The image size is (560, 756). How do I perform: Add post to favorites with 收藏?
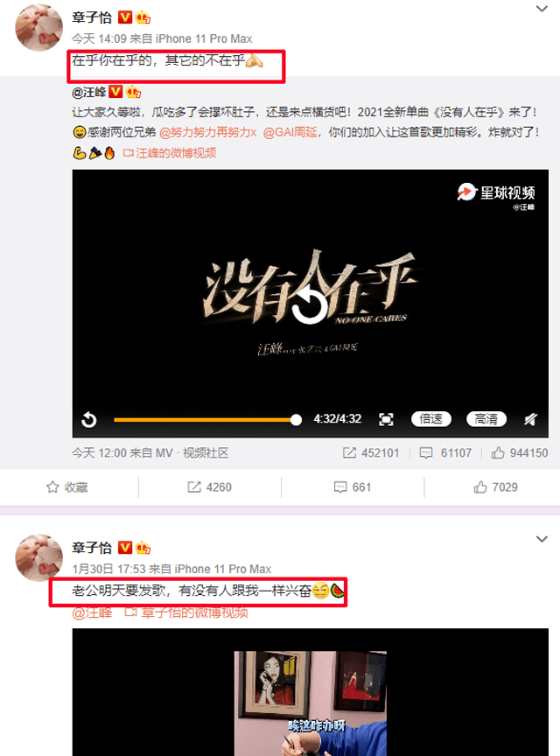point(67,487)
